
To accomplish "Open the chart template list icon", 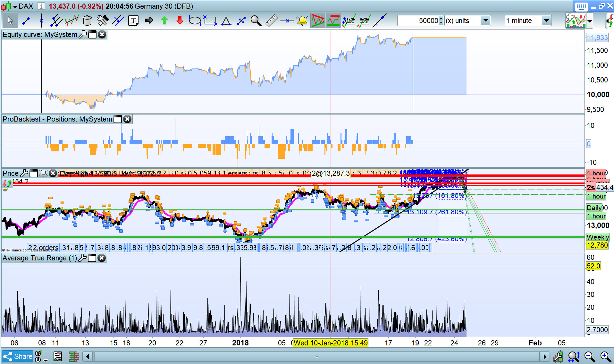I will pyautogui.click(x=58, y=356).
